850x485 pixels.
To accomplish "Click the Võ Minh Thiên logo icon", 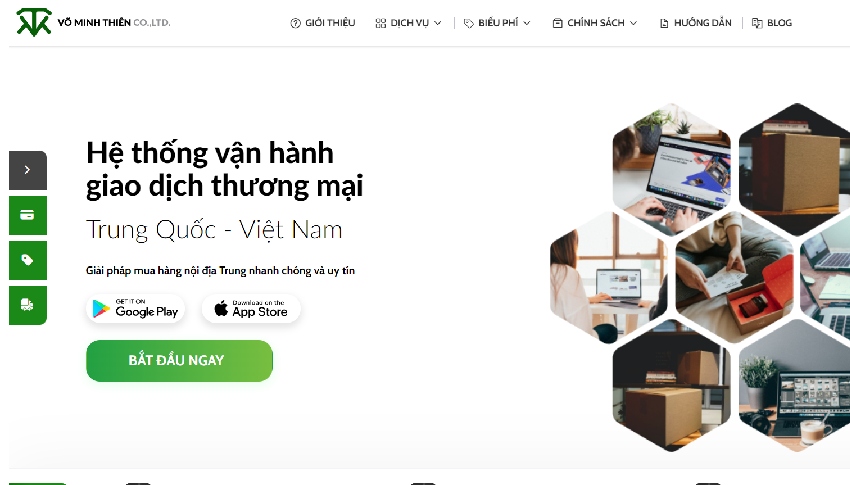I will [x=34, y=22].
